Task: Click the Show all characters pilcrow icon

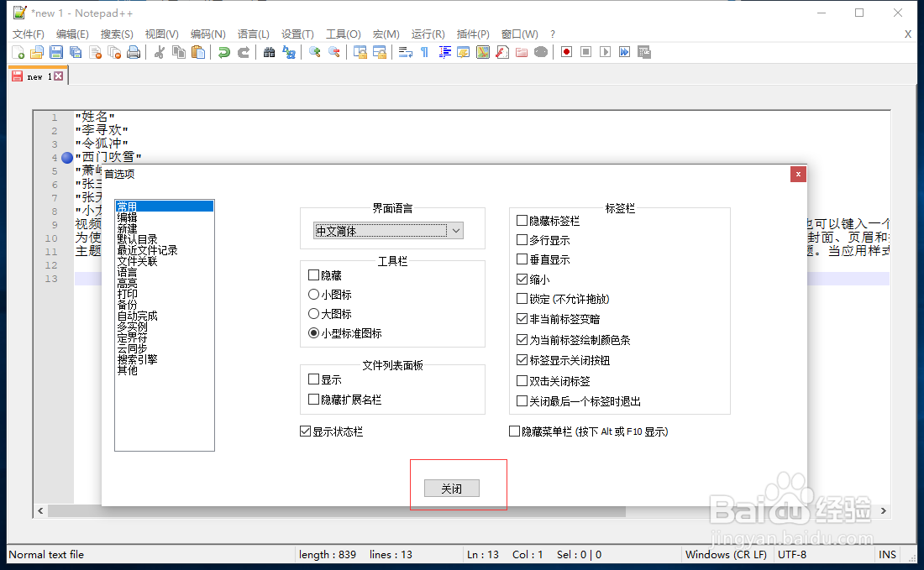Action: [425, 52]
